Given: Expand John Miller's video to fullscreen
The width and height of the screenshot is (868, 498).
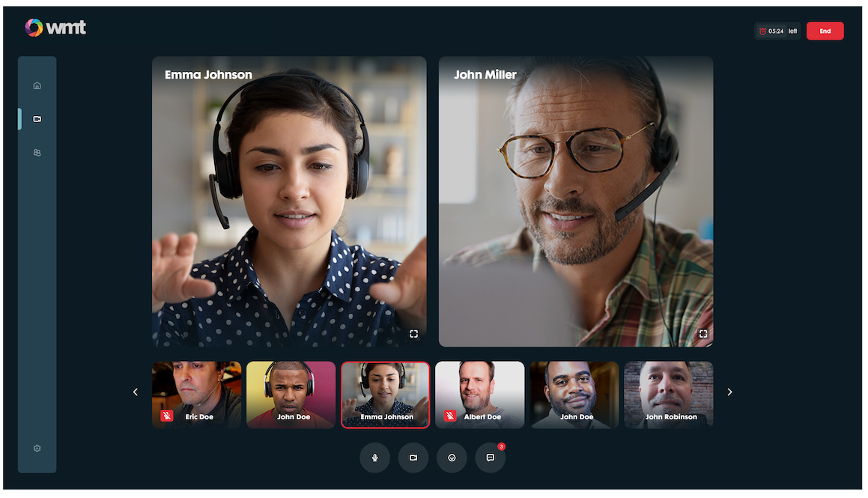Looking at the screenshot, I should click(703, 334).
